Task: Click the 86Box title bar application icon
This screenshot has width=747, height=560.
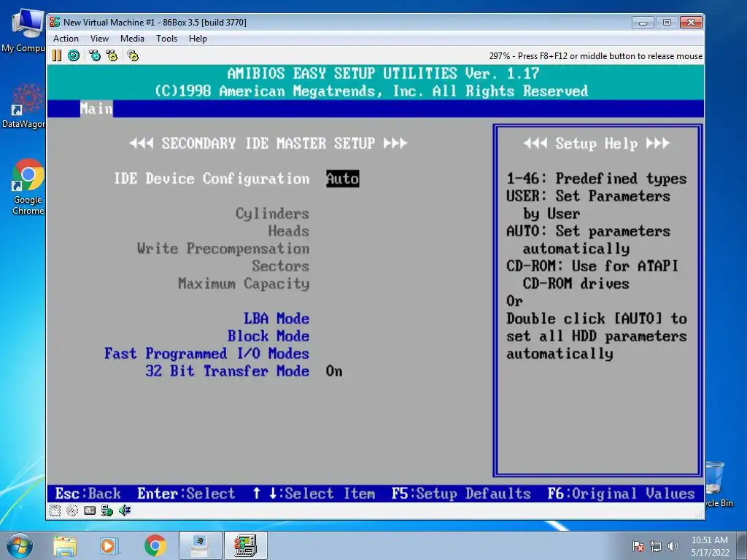Action: click(x=55, y=22)
